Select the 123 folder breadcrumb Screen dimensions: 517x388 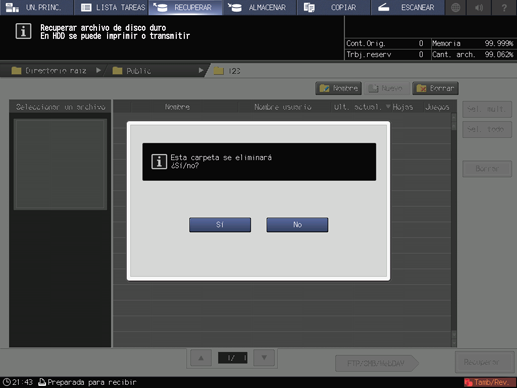227,71
